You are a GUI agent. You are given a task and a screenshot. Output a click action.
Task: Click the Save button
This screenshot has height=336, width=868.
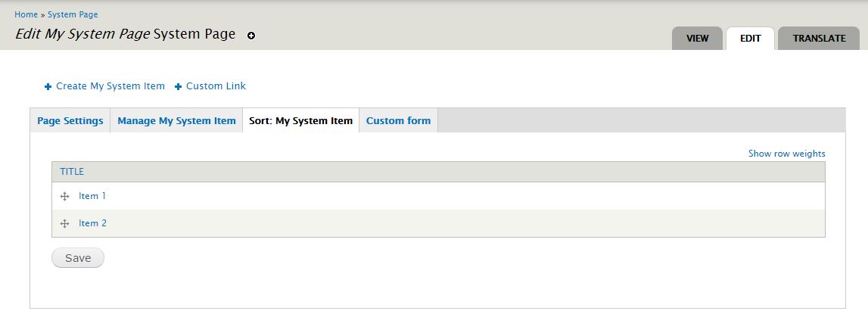point(77,258)
